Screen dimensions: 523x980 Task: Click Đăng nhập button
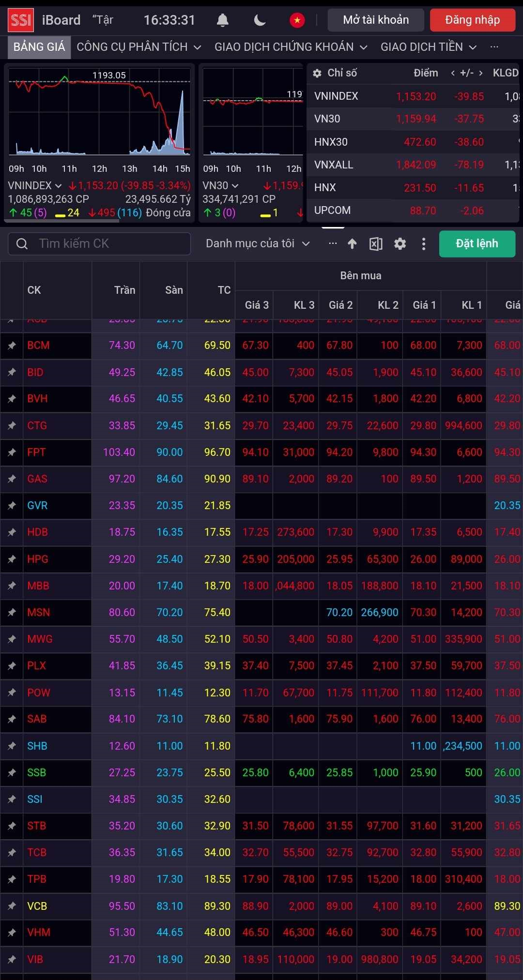[473, 20]
